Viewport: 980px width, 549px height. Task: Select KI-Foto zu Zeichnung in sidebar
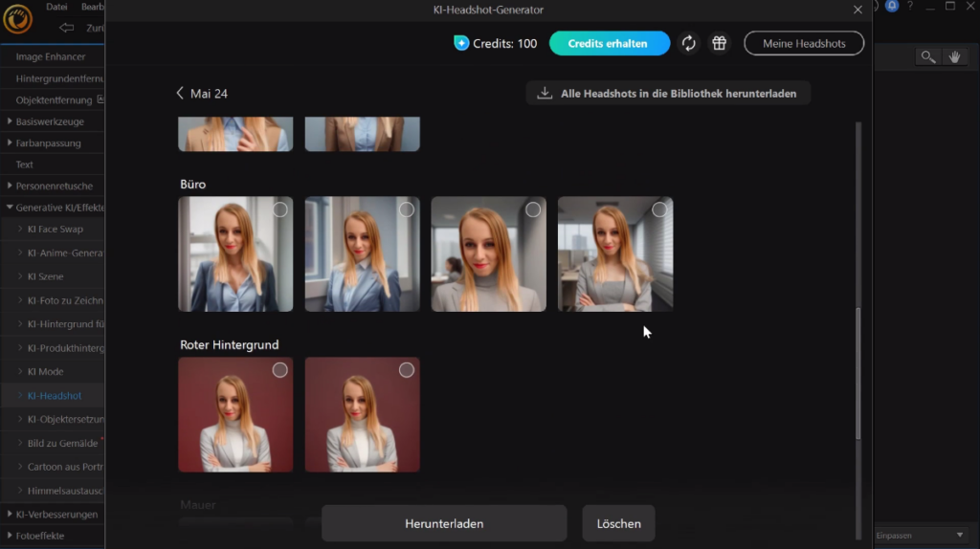point(66,300)
